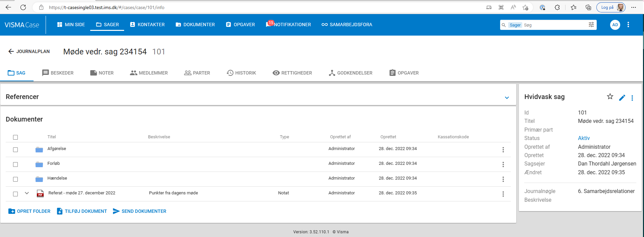
Task: Focus the Søg search field
Action: coord(553,25)
